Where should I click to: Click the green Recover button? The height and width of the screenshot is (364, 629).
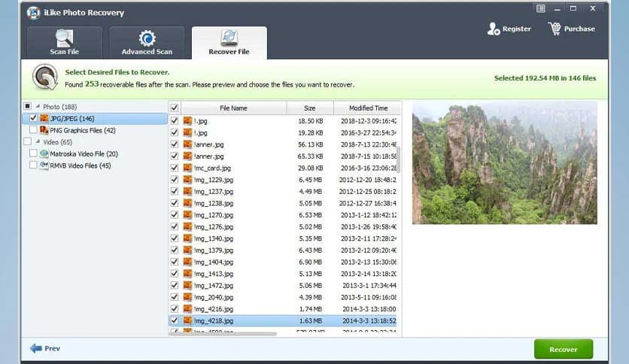coord(564,349)
